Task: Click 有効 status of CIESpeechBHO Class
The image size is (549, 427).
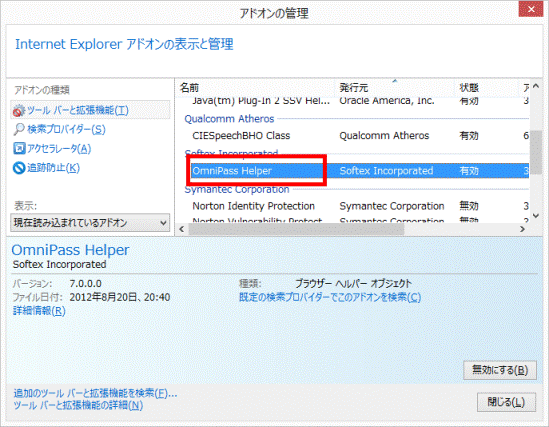Action: (x=469, y=136)
